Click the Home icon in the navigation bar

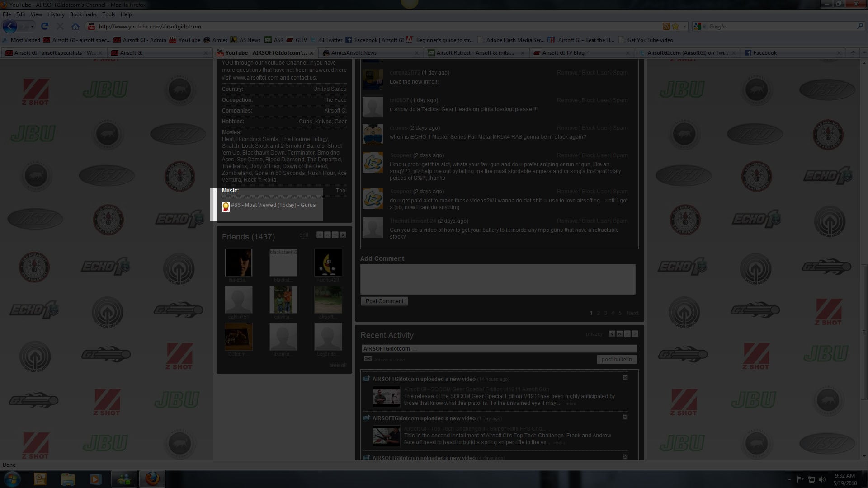(x=75, y=27)
